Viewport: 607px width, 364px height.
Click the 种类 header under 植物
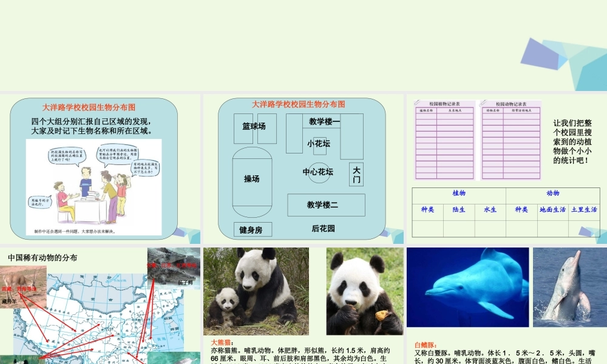click(427, 210)
